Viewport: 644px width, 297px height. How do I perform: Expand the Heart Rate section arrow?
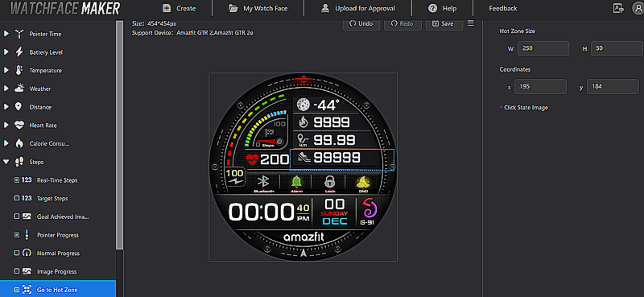pos(6,126)
